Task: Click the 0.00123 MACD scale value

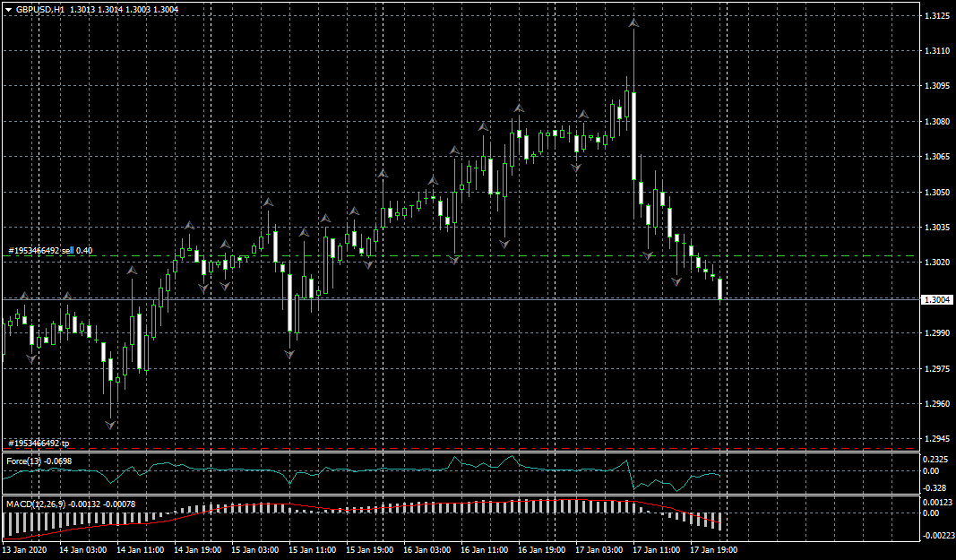Action: (x=938, y=502)
